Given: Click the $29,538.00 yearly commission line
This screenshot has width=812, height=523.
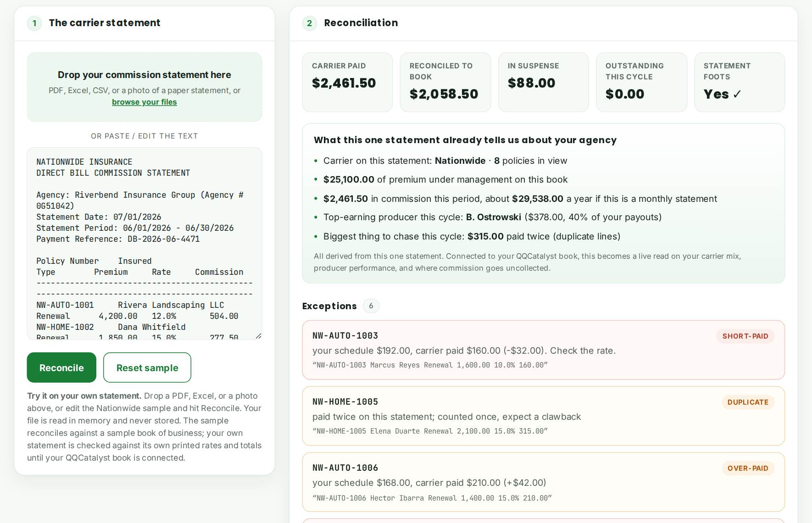Looking at the screenshot, I should click(520, 199).
